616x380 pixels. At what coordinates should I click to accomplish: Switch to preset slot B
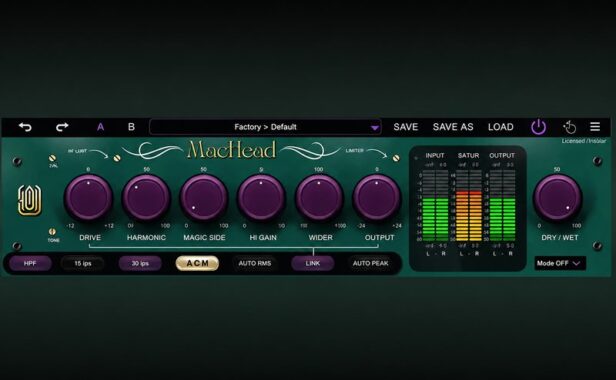coord(131,127)
